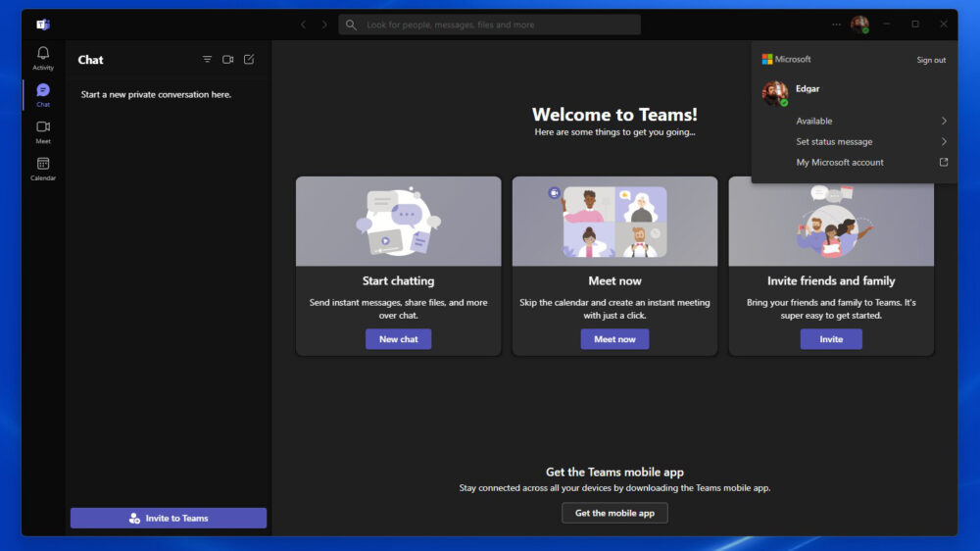Open Settings and more ellipsis

(836, 25)
